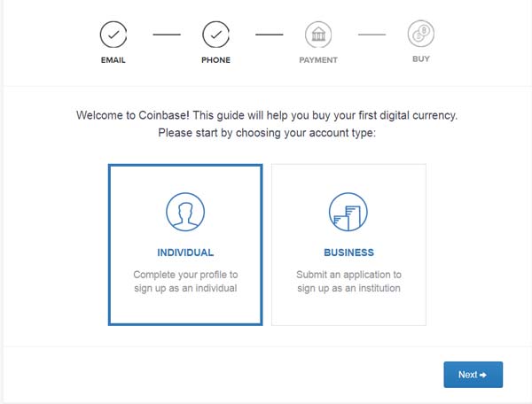Click the Business building icon

click(348, 213)
